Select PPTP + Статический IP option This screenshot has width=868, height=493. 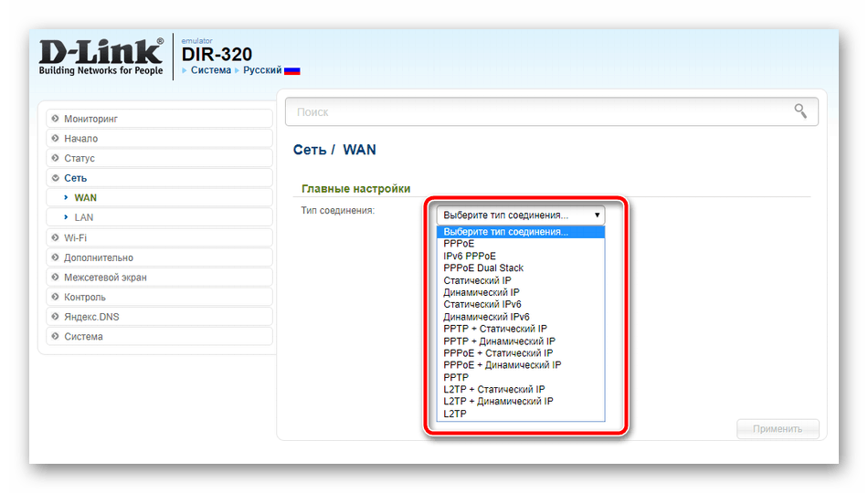521,329
